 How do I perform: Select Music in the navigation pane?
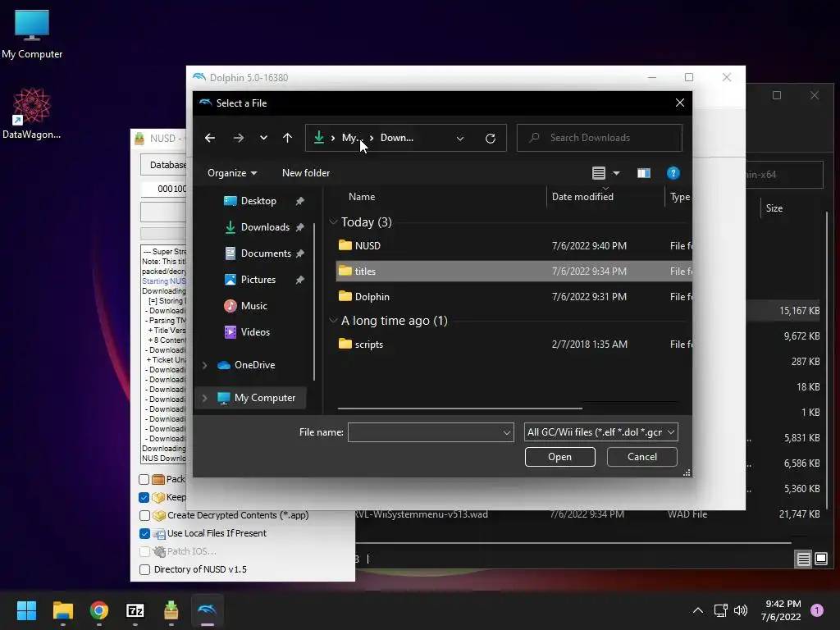pos(253,306)
